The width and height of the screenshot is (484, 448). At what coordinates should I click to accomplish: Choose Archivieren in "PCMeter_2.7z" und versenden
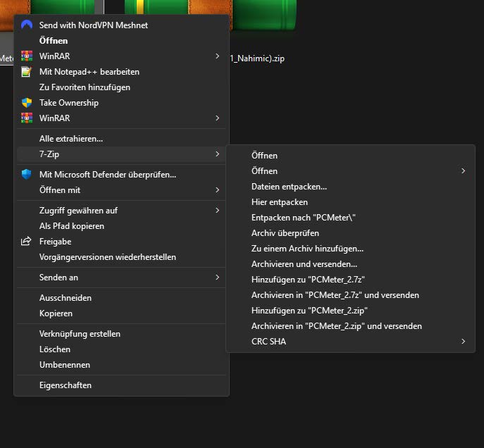[351, 294]
